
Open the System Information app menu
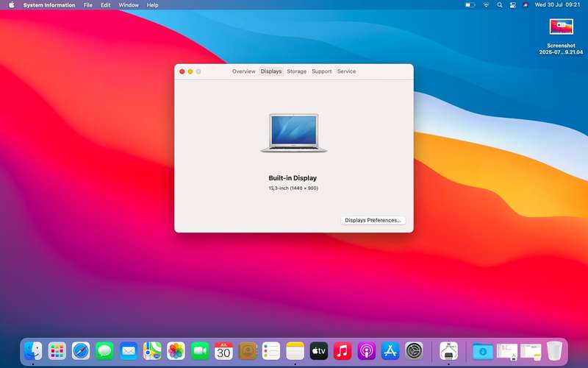49,5
